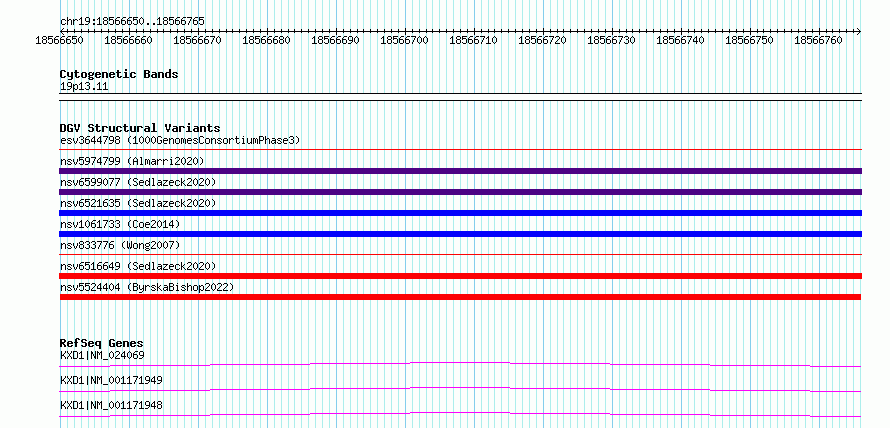Click red bar of nsv5524404

[460, 297]
